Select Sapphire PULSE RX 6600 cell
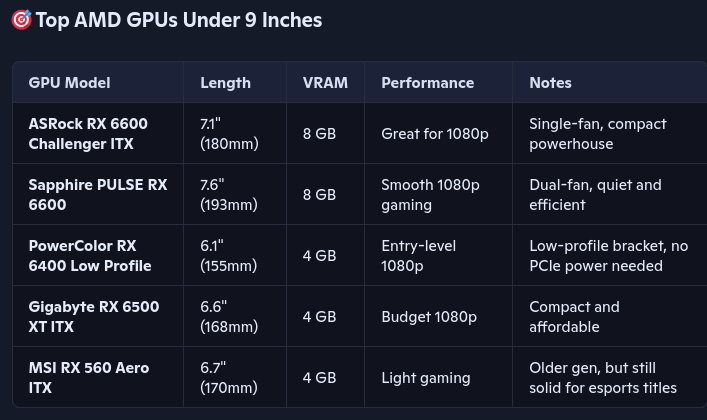Image resolution: width=707 pixels, height=420 pixels. coord(98,194)
